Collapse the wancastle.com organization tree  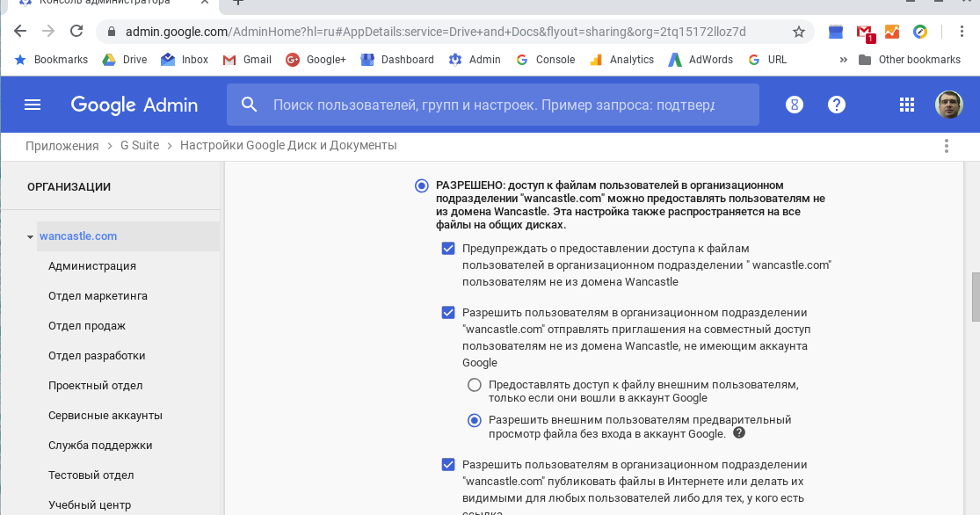[x=30, y=237]
